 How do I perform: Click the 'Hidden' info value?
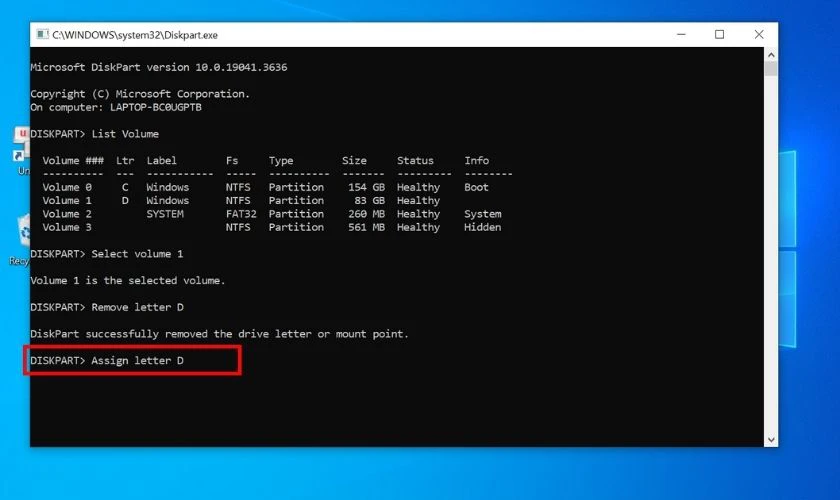(483, 227)
